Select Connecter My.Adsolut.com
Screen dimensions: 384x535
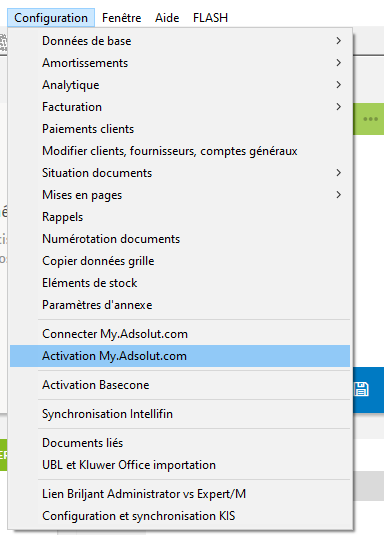[x=180, y=334]
